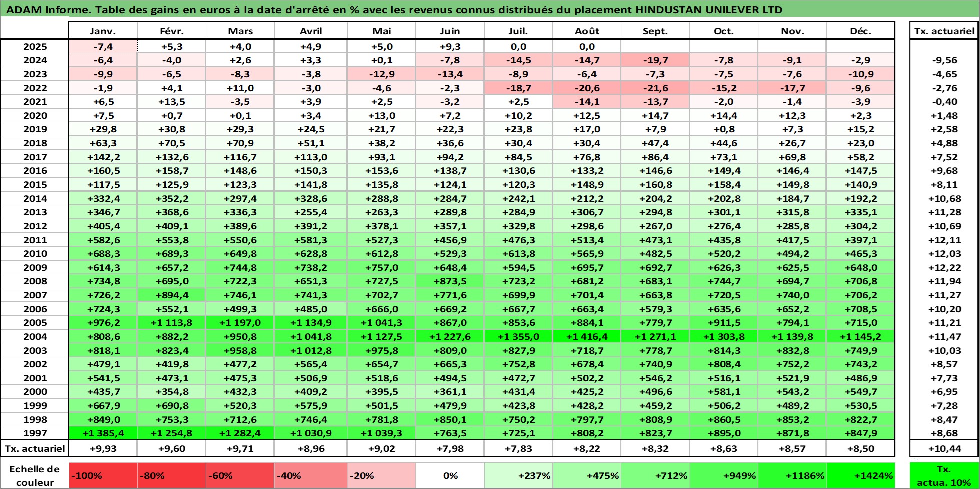Select cell +757,0 in the 2009 row
Viewport: 980px width, 489px height.
point(382,268)
